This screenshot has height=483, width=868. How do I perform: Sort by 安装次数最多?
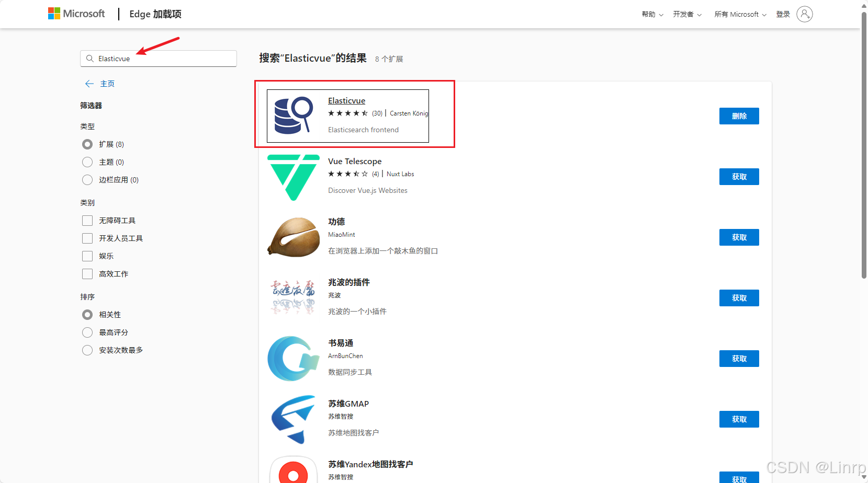coord(87,350)
